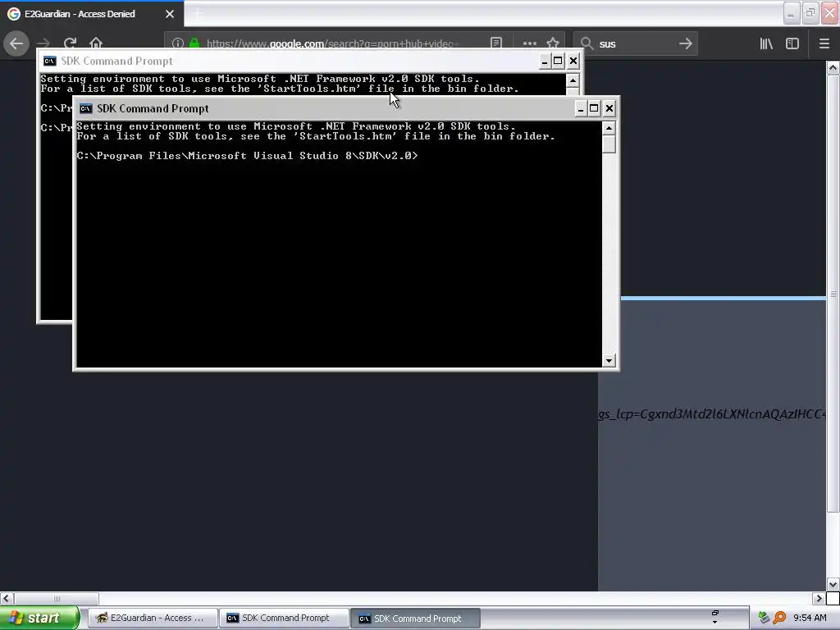Open the browser home page icon
This screenshot has width=840, height=630.
(96, 43)
